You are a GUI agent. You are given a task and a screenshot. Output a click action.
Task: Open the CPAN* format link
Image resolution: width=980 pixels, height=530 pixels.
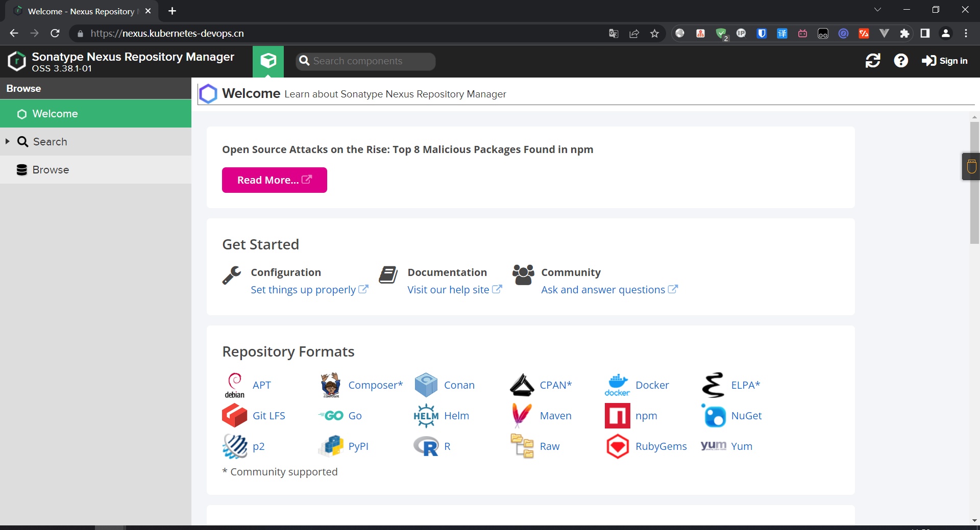tap(556, 385)
